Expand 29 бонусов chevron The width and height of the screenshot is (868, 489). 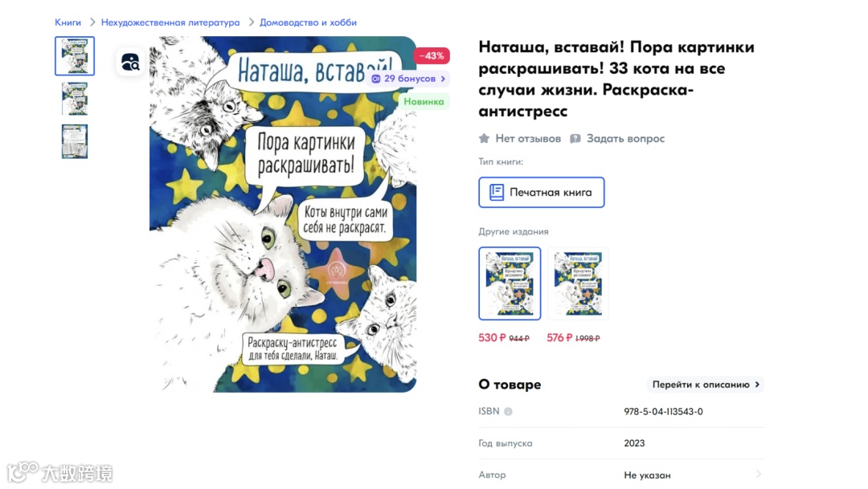(x=443, y=79)
